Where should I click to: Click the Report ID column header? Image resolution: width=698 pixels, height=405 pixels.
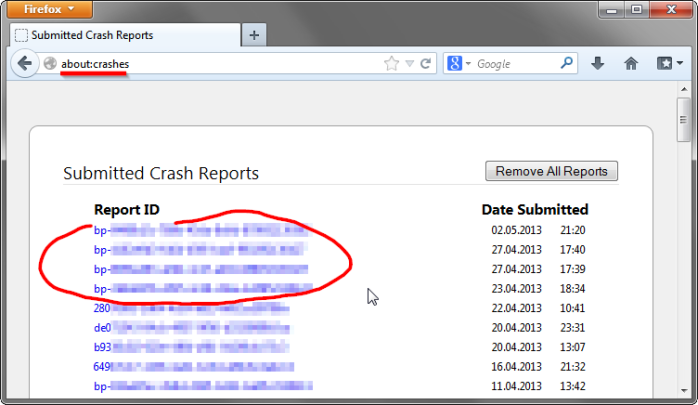[x=127, y=210]
